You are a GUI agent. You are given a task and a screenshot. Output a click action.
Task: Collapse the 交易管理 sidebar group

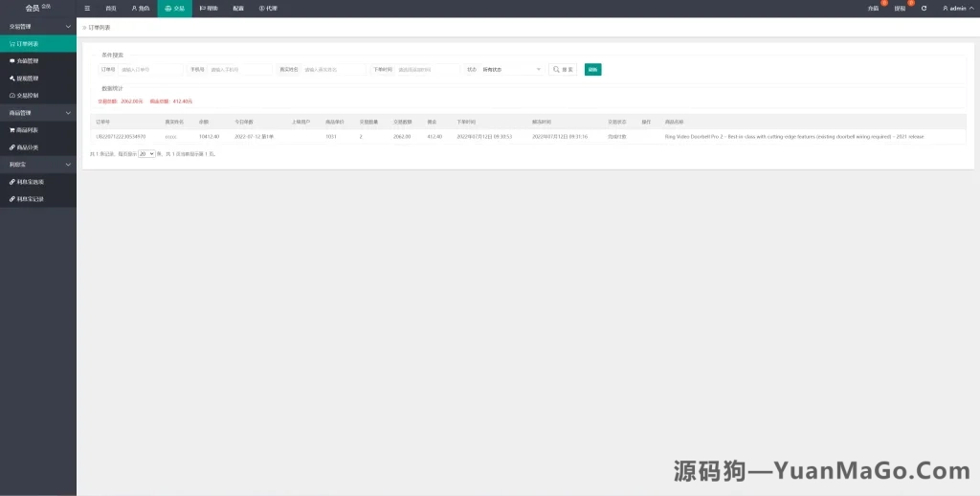pos(38,26)
